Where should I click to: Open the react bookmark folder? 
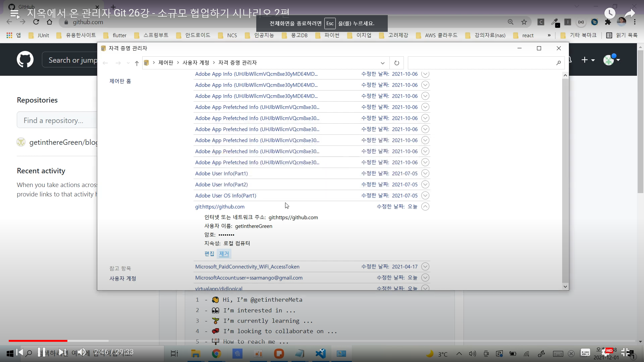click(523, 35)
